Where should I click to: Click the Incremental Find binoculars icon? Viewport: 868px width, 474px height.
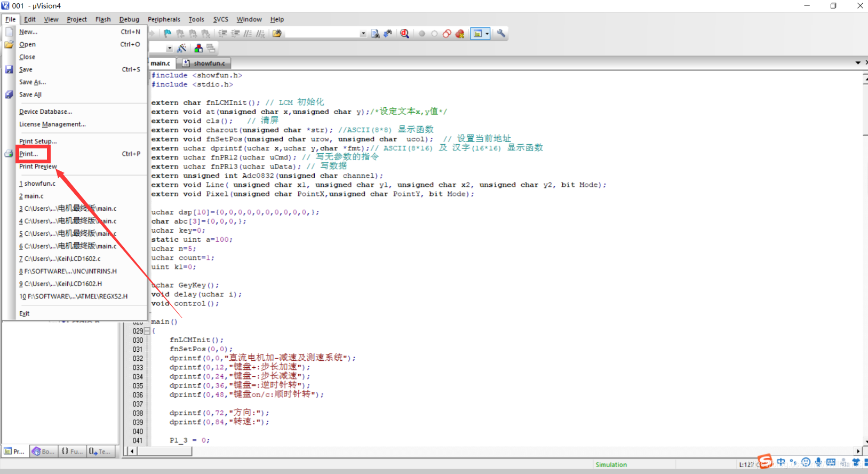(x=388, y=34)
